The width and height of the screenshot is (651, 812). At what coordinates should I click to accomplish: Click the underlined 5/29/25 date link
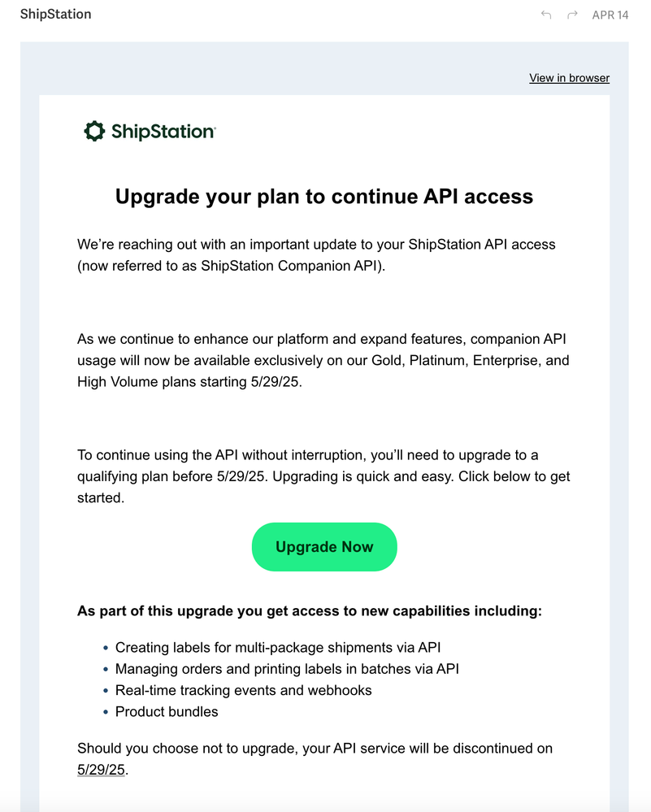[x=101, y=769]
